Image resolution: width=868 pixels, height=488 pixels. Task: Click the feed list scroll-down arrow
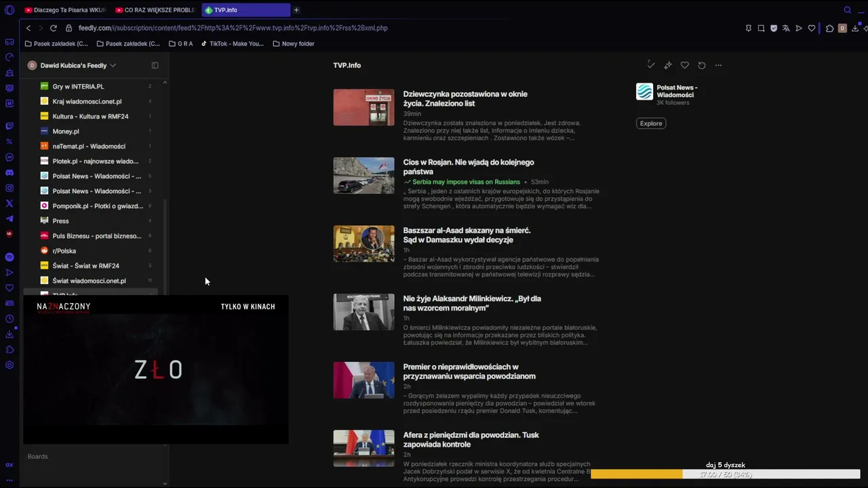pyautogui.click(x=165, y=483)
